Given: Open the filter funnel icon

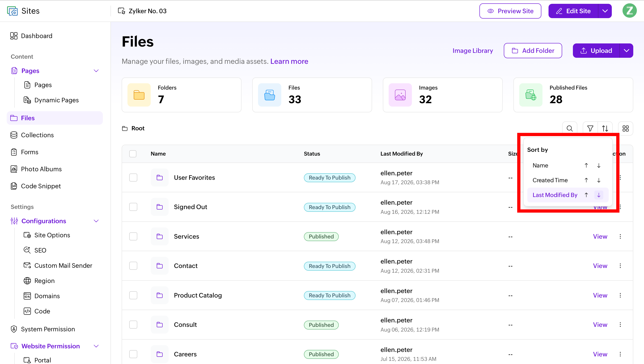Looking at the screenshot, I should tap(590, 128).
